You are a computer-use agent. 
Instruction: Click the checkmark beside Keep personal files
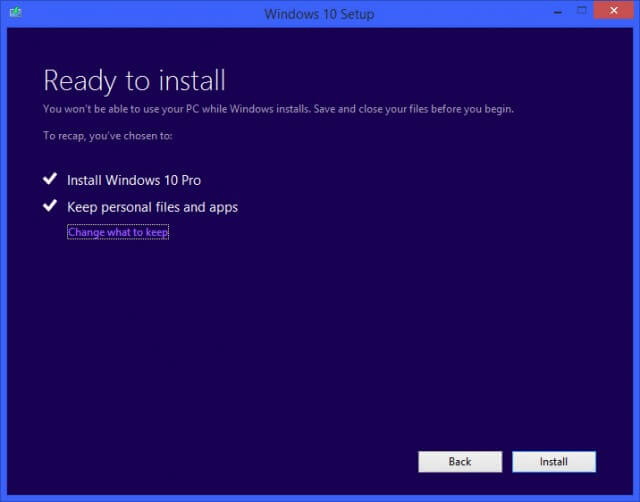50,206
